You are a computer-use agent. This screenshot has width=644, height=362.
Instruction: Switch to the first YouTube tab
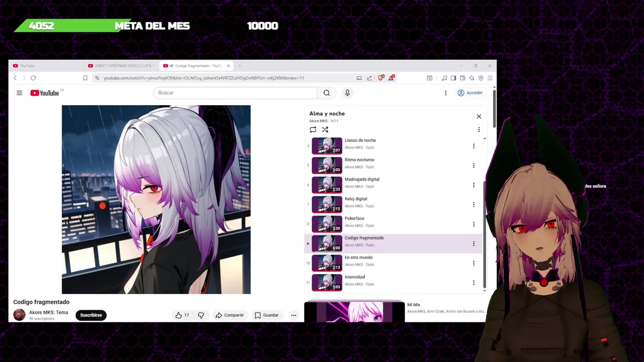point(45,66)
